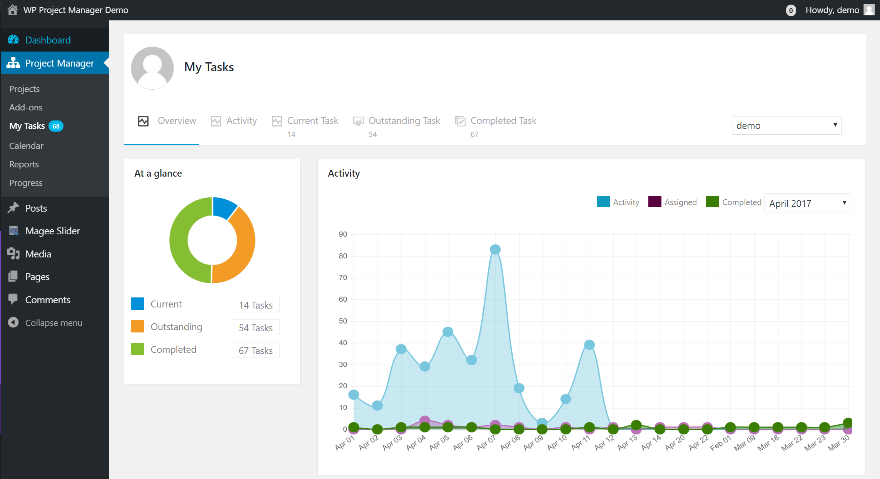Screen dimensions: 880x479
Task: Click the Media icon in sidebar
Action: tap(13, 254)
